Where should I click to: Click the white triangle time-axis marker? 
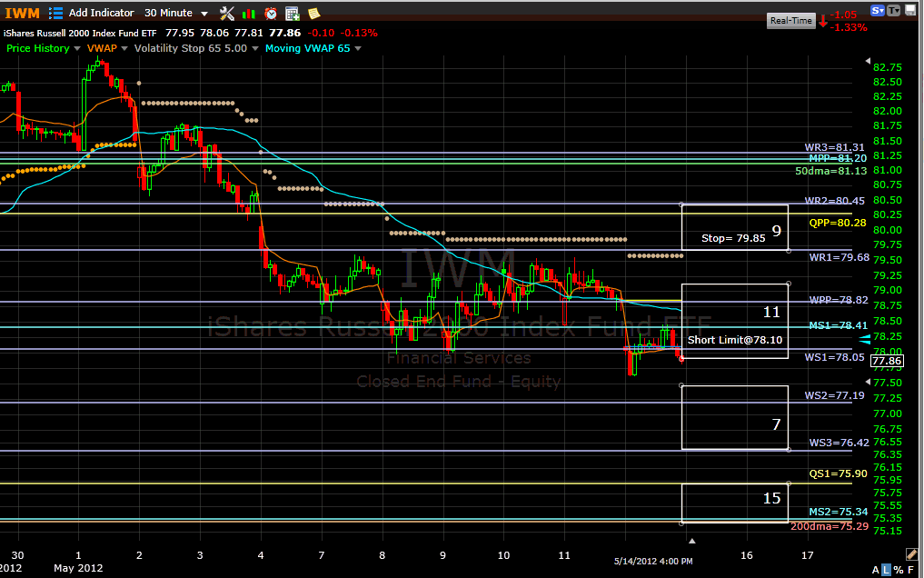[691, 541]
